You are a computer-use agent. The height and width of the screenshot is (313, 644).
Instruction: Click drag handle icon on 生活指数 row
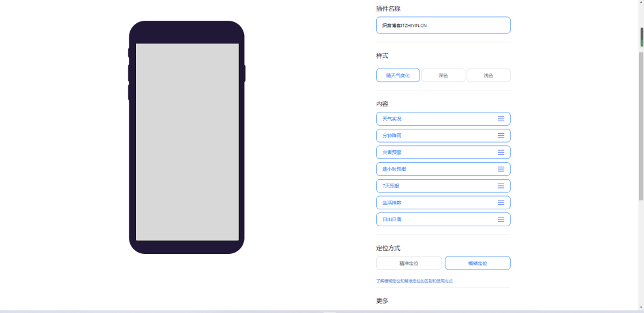(501, 202)
